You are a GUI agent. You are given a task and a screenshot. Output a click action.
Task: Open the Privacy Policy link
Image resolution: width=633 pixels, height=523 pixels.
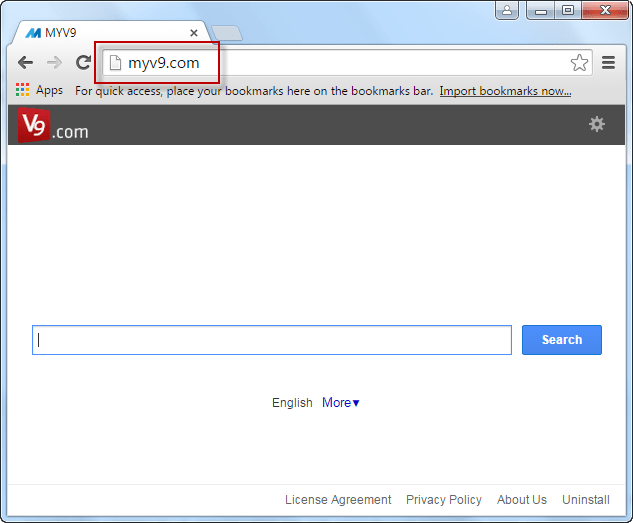coord(444,500)
